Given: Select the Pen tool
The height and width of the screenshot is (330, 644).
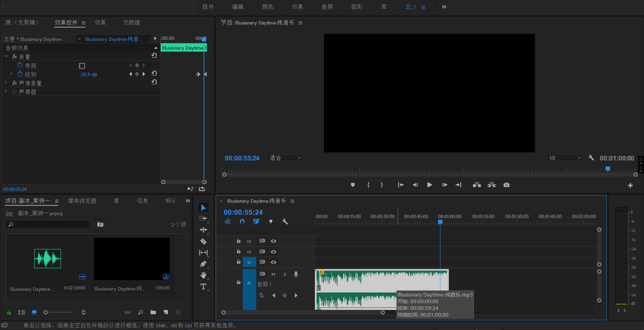Looking at the screenshot, I should coord(203,264).
